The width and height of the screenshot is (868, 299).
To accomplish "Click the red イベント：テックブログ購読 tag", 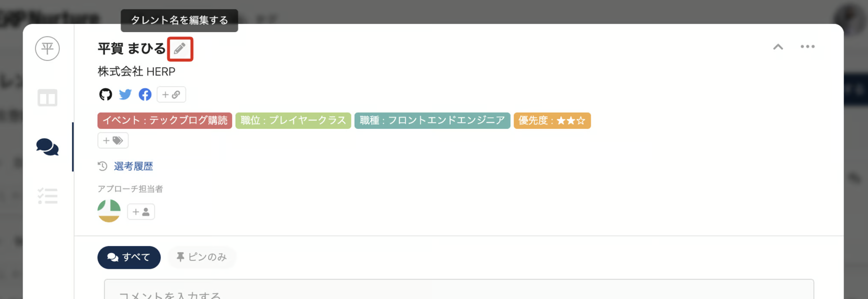I will click(165, 121).
